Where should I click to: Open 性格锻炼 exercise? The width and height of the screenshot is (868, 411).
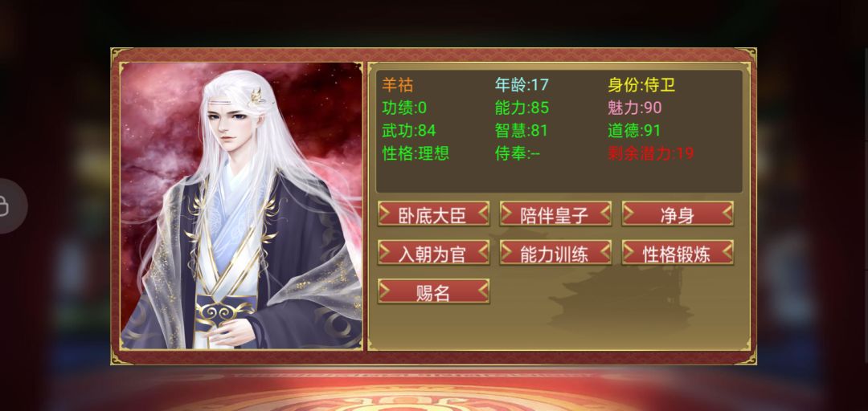[678, 252]
